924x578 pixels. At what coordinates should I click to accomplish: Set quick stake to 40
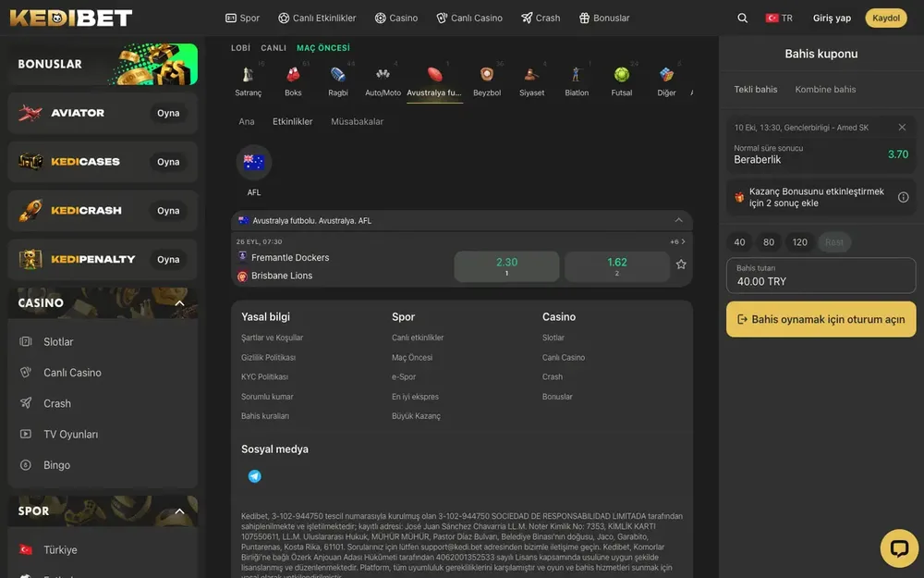point(739,241)
